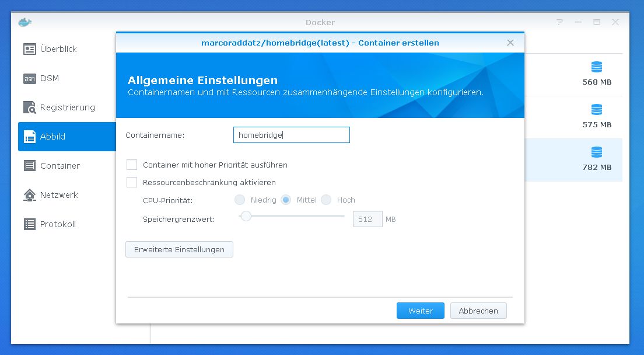
Task: Click the Überblick sidebar icon
Action: pos(30,49)
